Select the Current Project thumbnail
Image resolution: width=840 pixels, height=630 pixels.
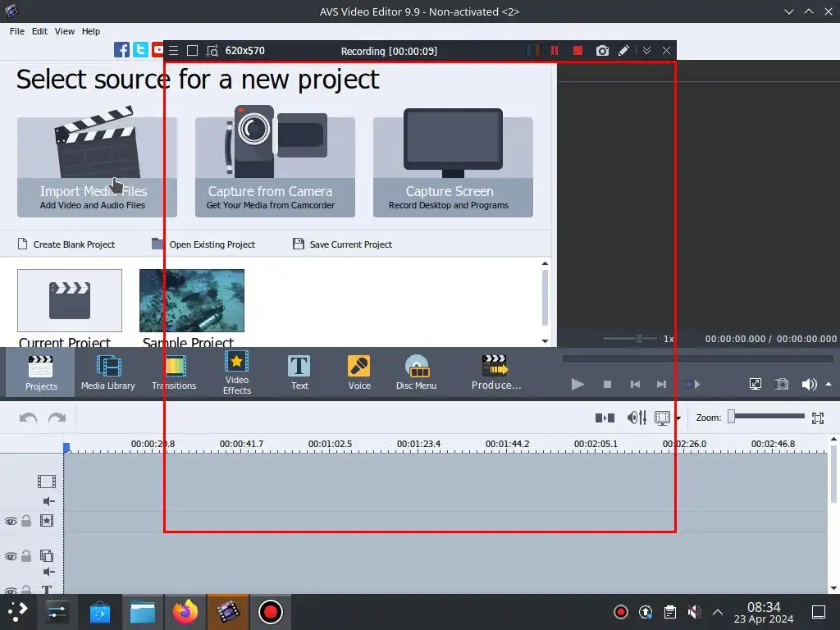70,300
